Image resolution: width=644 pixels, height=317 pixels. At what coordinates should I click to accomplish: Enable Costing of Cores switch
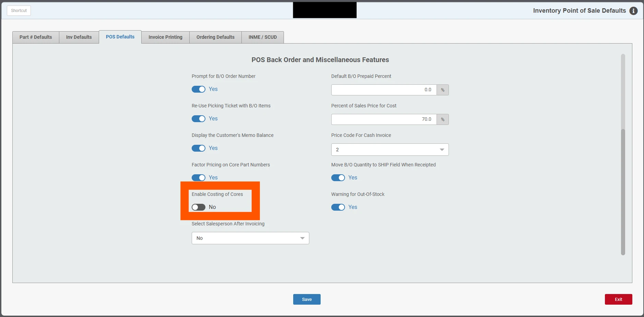point(199,207)
